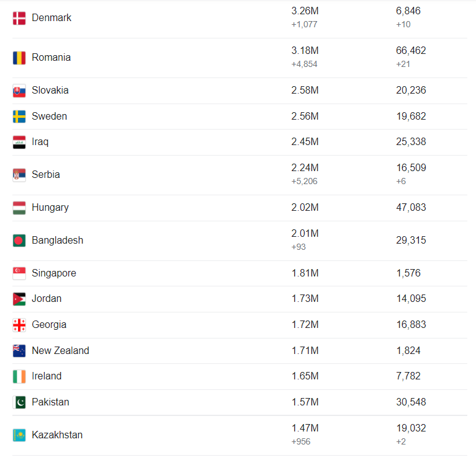Click Kazakhstan's 19,032 deaths value

tap(411, 428)
